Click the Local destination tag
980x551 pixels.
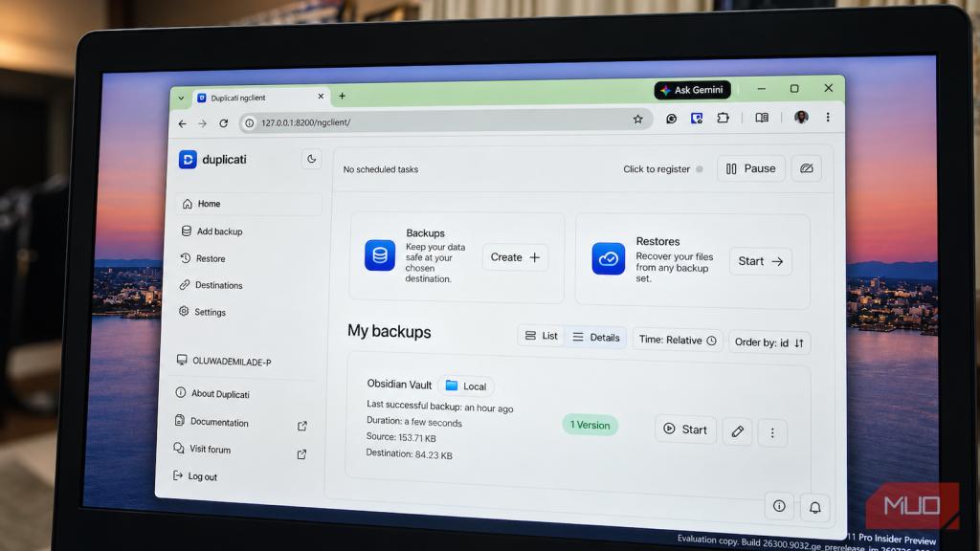[x=466, y=386]
